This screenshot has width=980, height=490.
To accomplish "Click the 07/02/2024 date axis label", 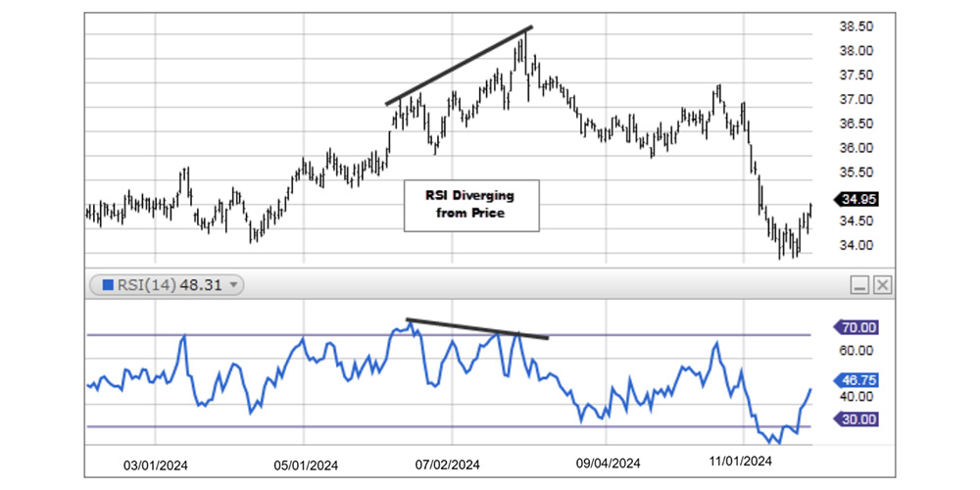I will click(x=448, y=465).
